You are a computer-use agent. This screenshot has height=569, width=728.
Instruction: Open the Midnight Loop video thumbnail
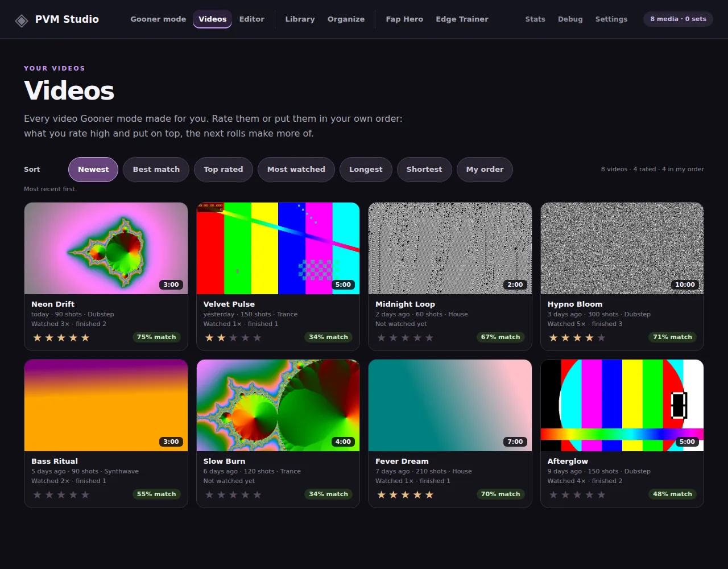450,248
